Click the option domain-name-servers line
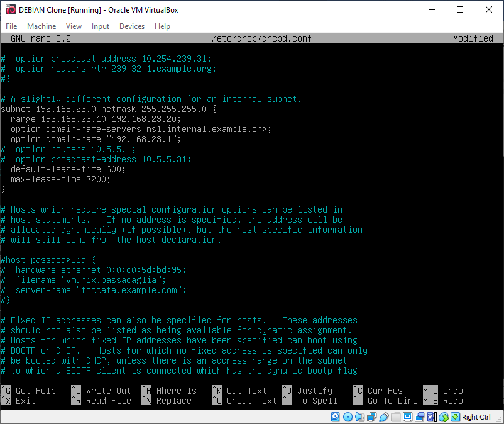Viewport: 504px width, 424px height. pos(141,129)
